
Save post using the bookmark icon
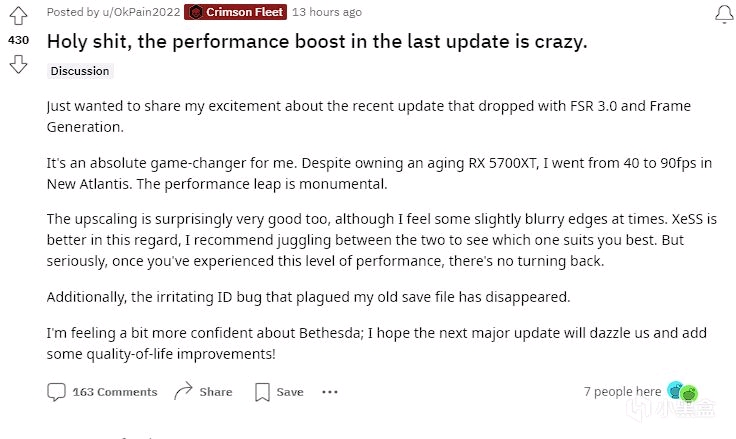(x=262, y=392)
